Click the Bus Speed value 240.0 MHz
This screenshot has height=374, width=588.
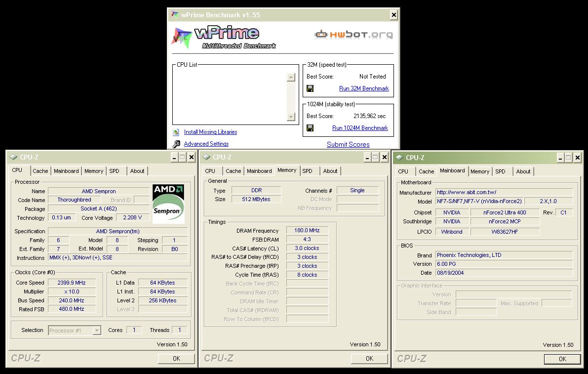[x=72, y=300]
